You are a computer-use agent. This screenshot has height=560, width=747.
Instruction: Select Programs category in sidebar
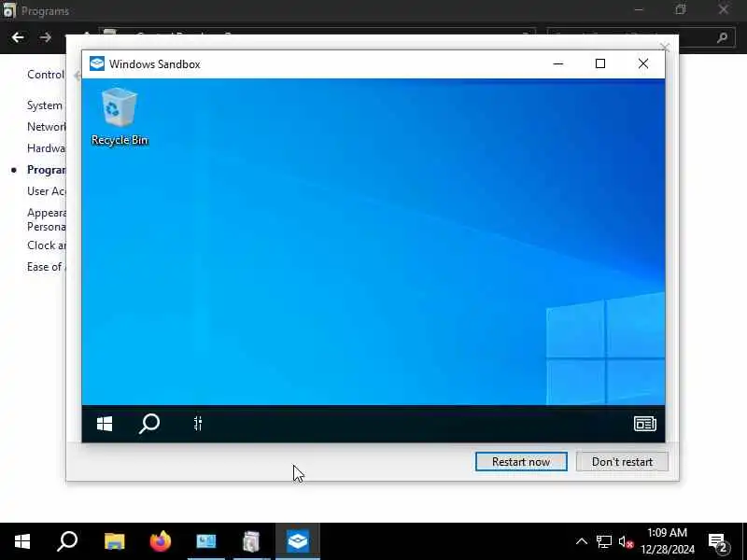[46, 170]
